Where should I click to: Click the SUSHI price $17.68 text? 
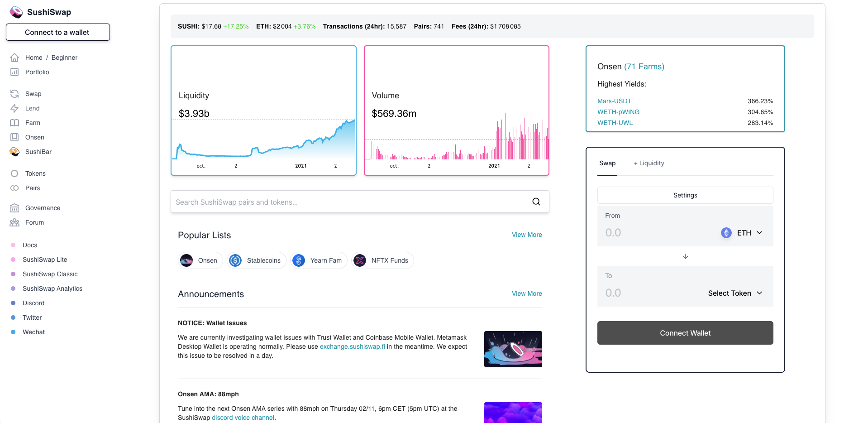(x=211, y=26)
